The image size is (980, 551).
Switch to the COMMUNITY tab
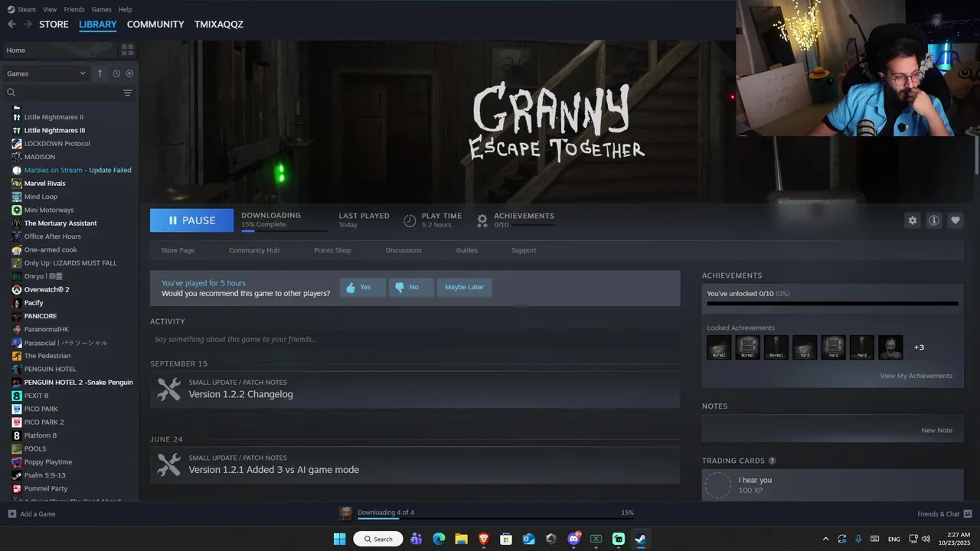click(x=155, y=24)
